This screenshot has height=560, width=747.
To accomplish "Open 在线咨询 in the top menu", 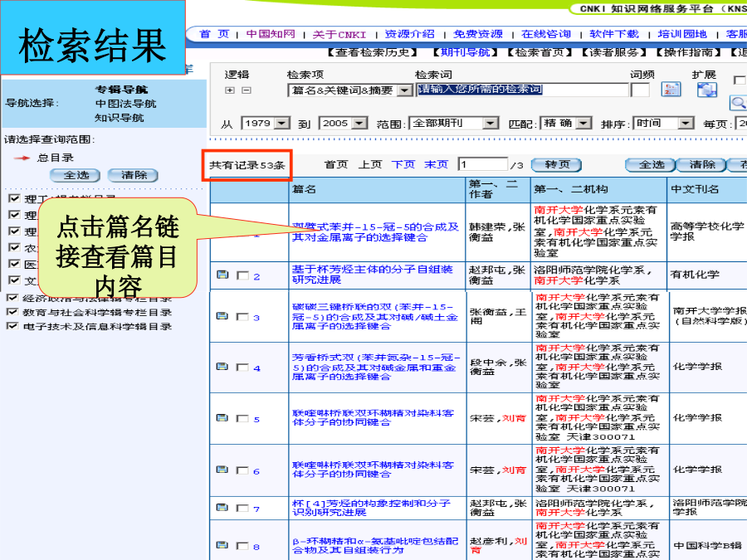I will click(x=546, y=34).
